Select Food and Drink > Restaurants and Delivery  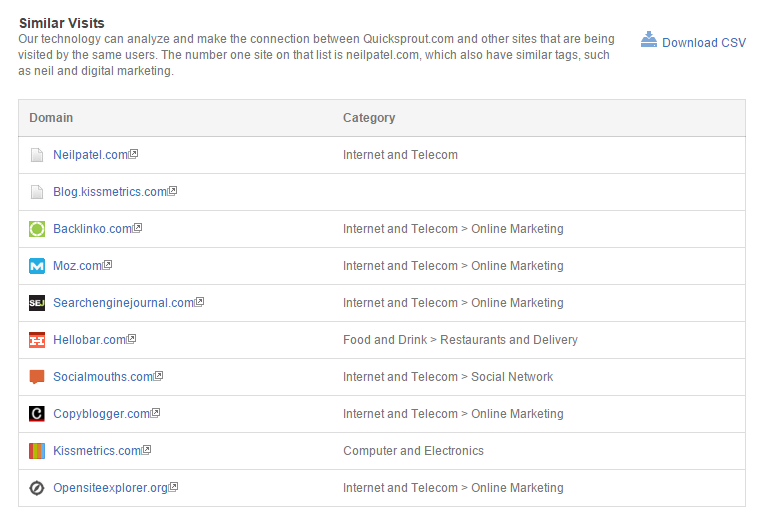460,340
